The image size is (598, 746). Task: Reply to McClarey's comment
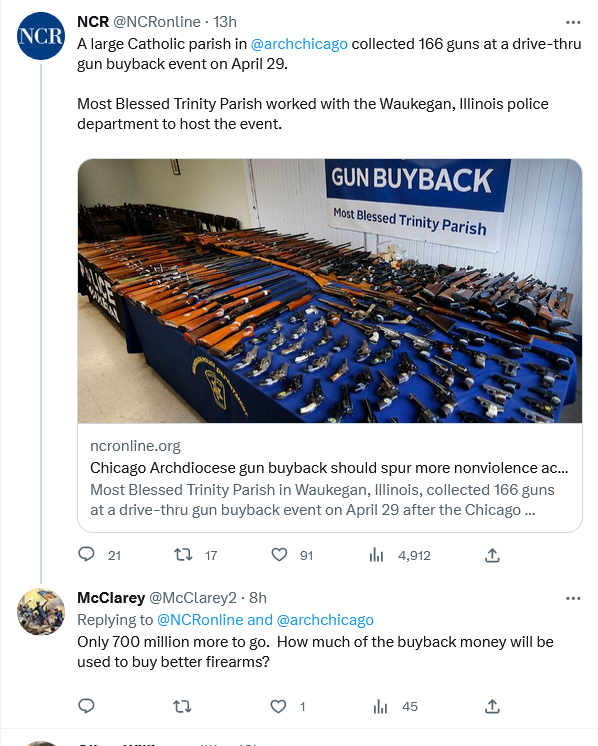click(x=86, y=706)
